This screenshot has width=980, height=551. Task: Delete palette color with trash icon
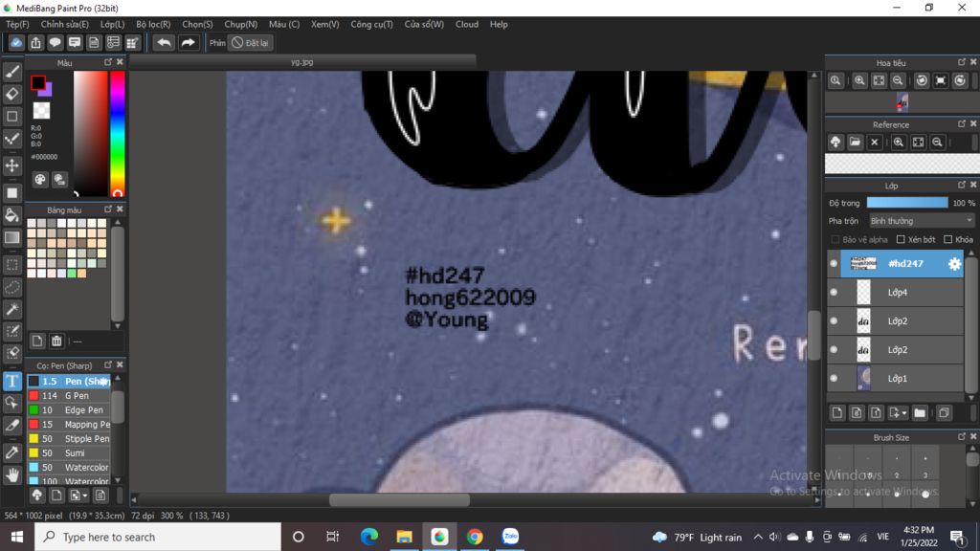tap(56, 342)
